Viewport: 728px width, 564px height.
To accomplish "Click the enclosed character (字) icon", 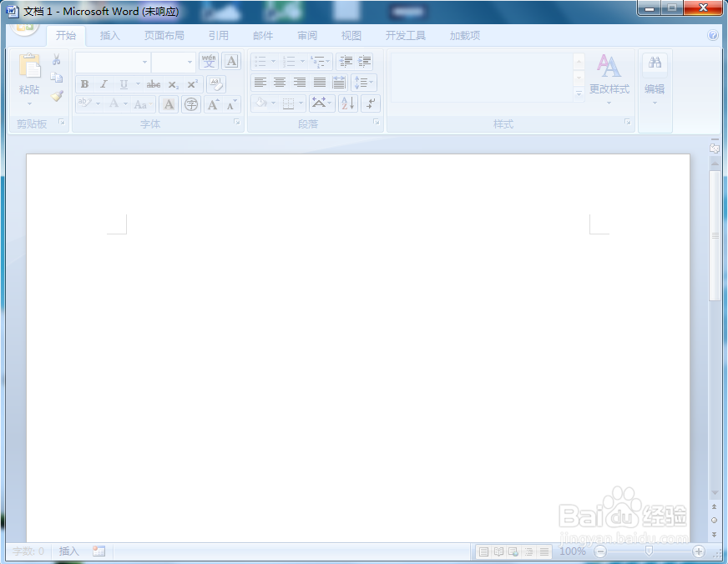I will [191, 104].
